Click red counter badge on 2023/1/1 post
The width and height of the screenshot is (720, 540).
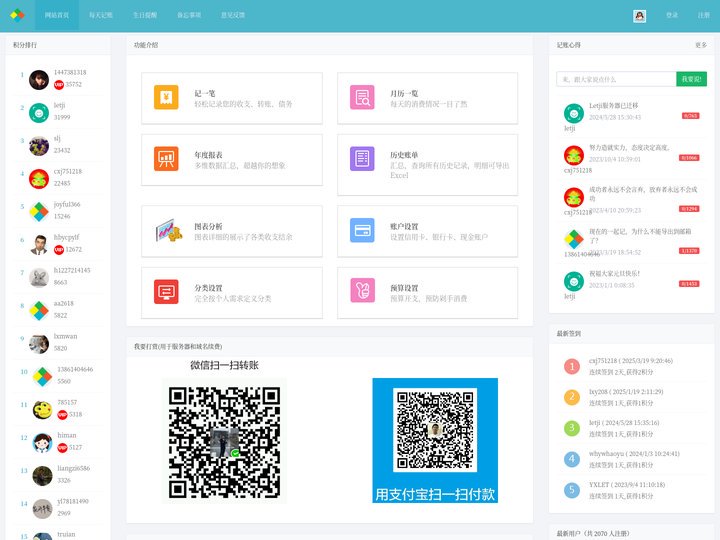tap(689, 284)
